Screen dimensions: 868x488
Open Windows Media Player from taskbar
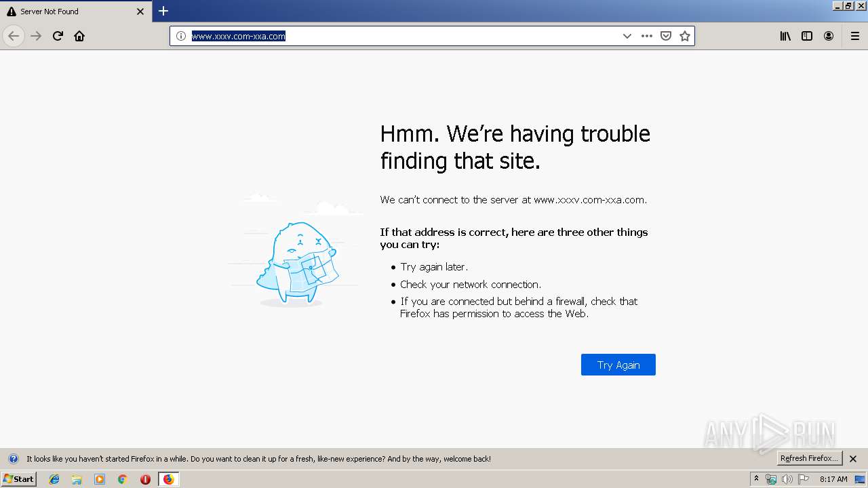coord(100,479)
